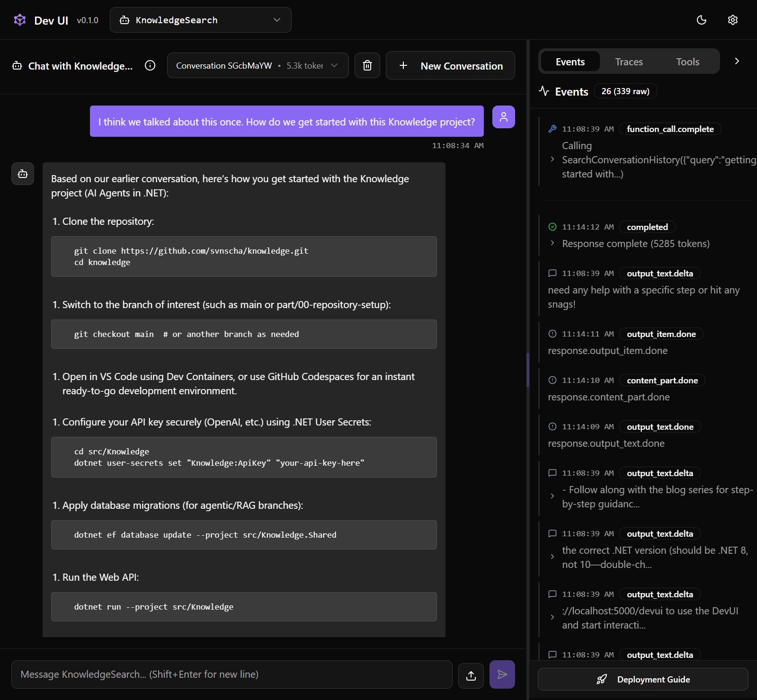Start a New Conversation
Screen dimensions: 757x700
click(450, 65)
